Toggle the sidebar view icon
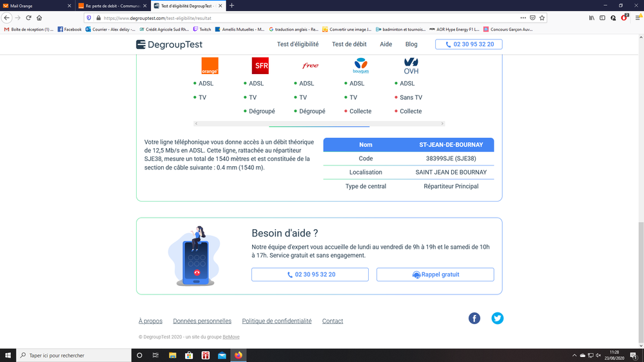This screenshot has width=644, height=362. click(602, 17)
